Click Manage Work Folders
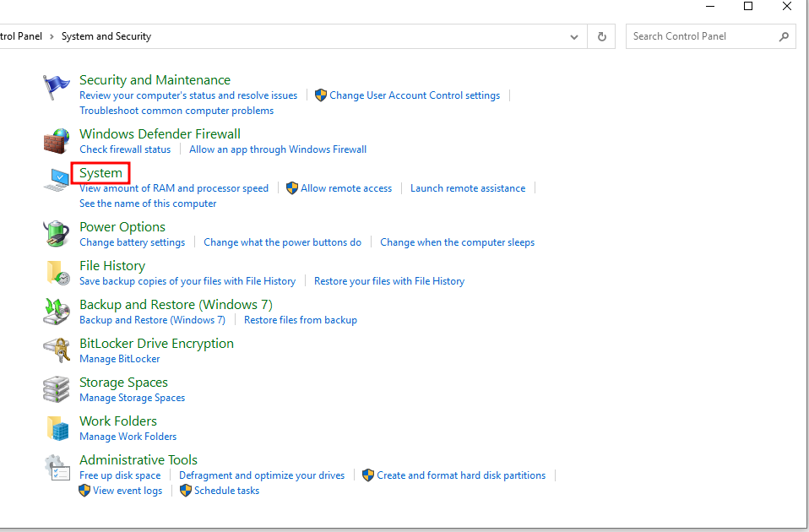This screenshot has width=809, height=532. click(x=128, y=437)
